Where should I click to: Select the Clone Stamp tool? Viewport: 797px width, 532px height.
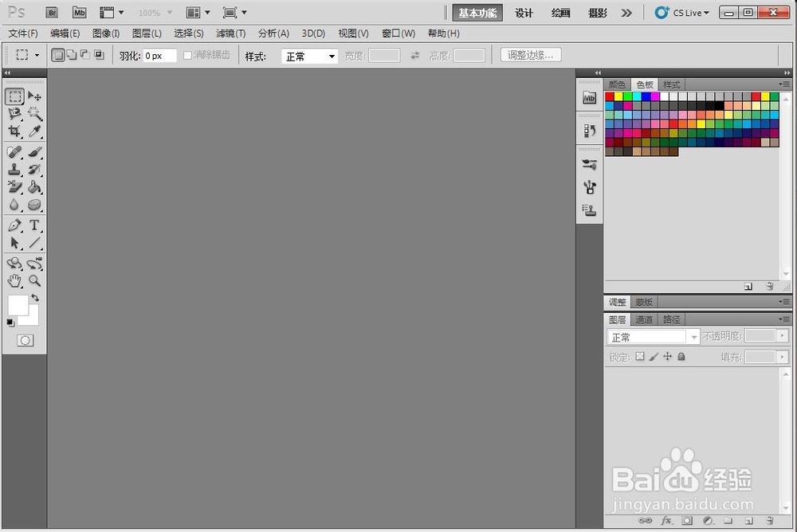[x=14, y=169]
